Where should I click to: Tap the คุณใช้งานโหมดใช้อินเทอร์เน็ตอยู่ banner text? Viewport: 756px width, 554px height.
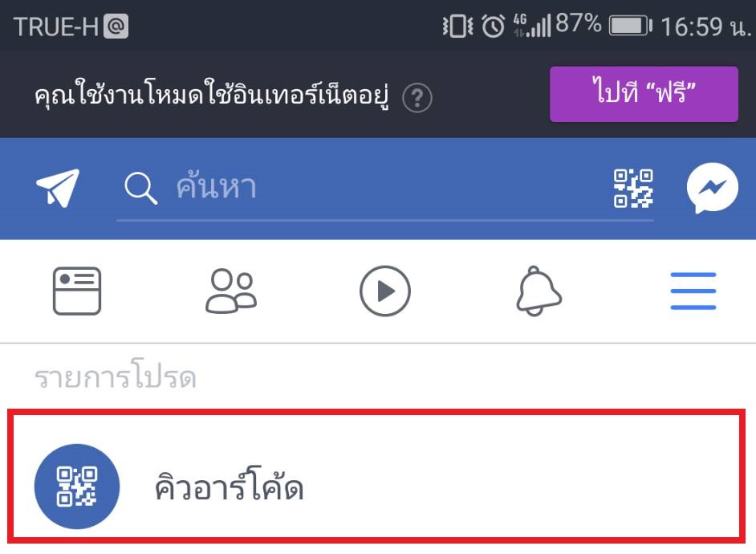212,94
